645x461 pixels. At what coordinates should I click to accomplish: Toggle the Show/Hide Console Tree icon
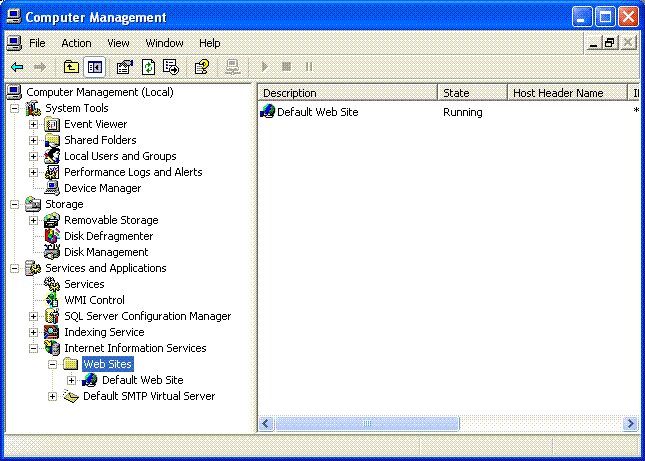click(x=95, y=67)
